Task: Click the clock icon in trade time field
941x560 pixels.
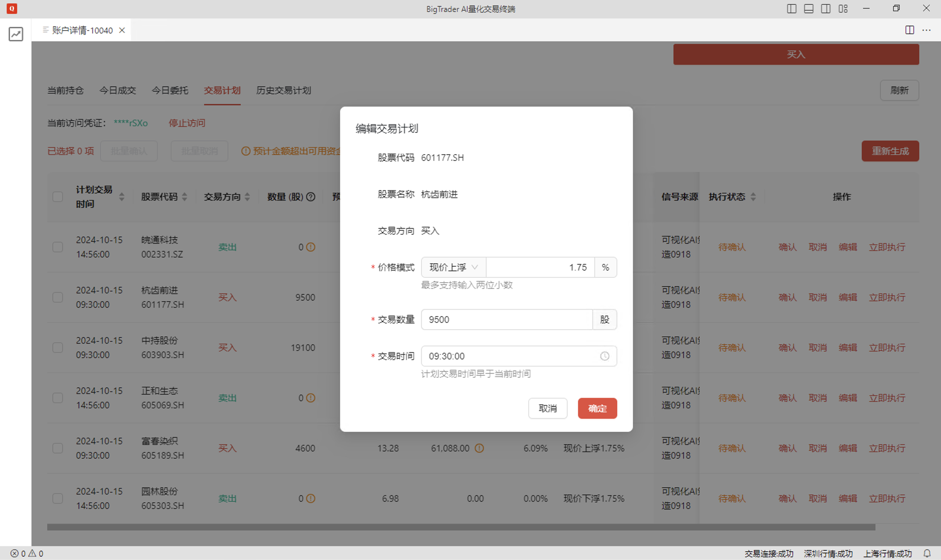Action: click(604, 356)
